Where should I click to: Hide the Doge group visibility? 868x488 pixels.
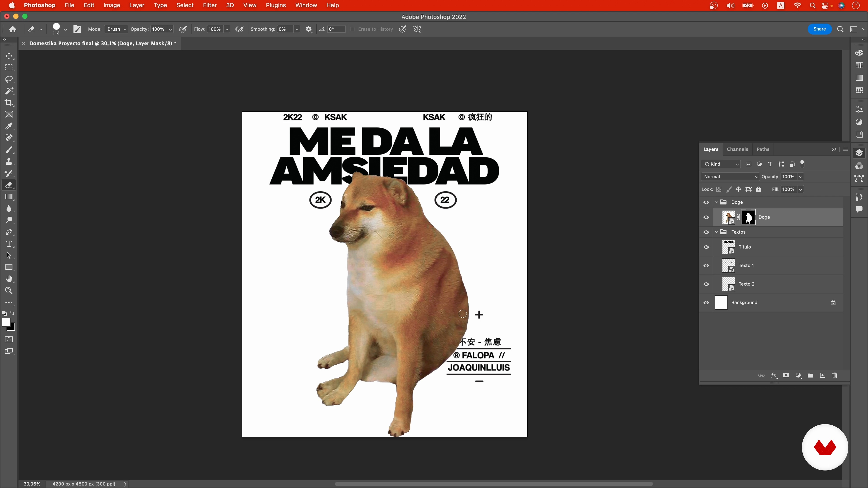tap(706, 202)
